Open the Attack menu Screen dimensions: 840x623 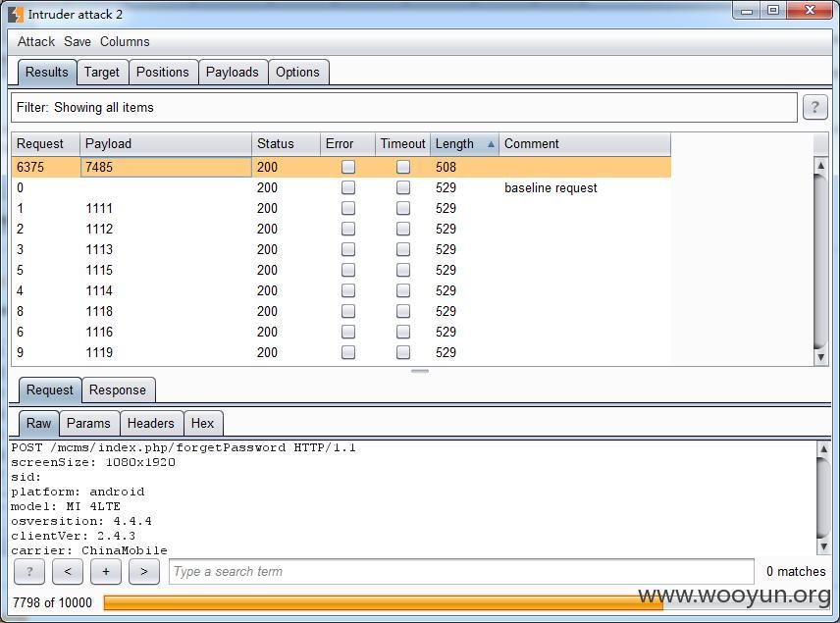tap(36, 42)
